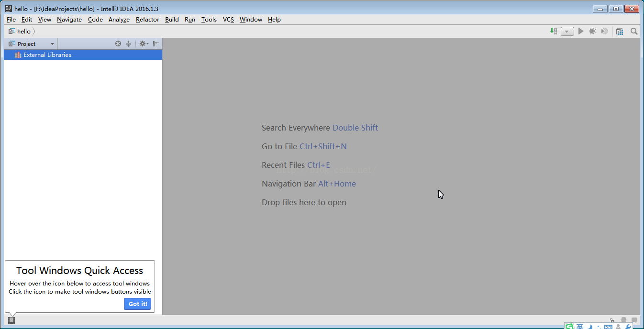
Task: Open the Edit menu
Action: coord(27,20)
